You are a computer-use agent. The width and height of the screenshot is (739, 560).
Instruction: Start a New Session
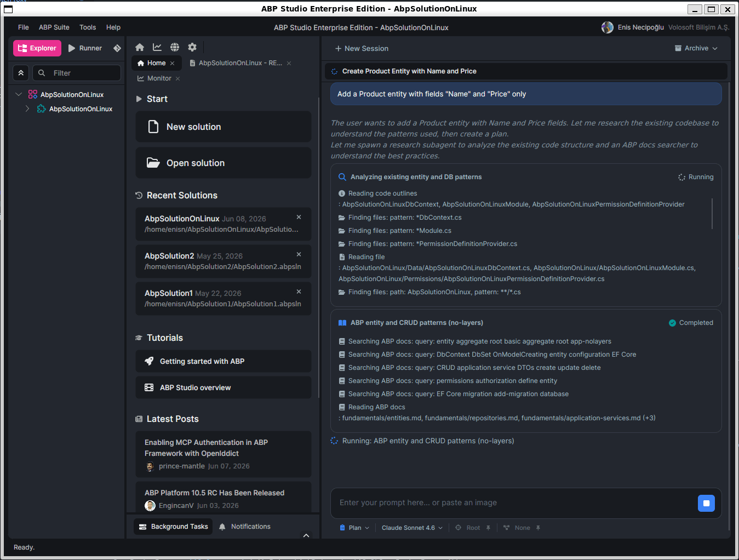[x=362, y=48]
